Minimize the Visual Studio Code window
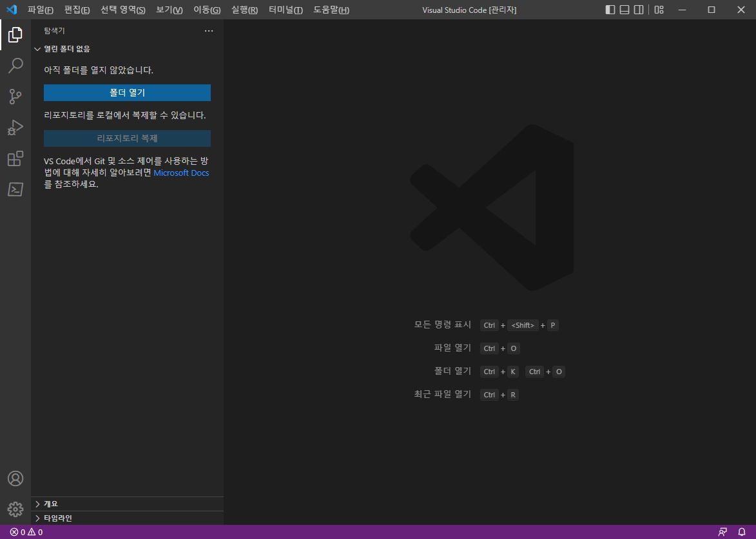This screenshot has height=539, width=756. 683,10
